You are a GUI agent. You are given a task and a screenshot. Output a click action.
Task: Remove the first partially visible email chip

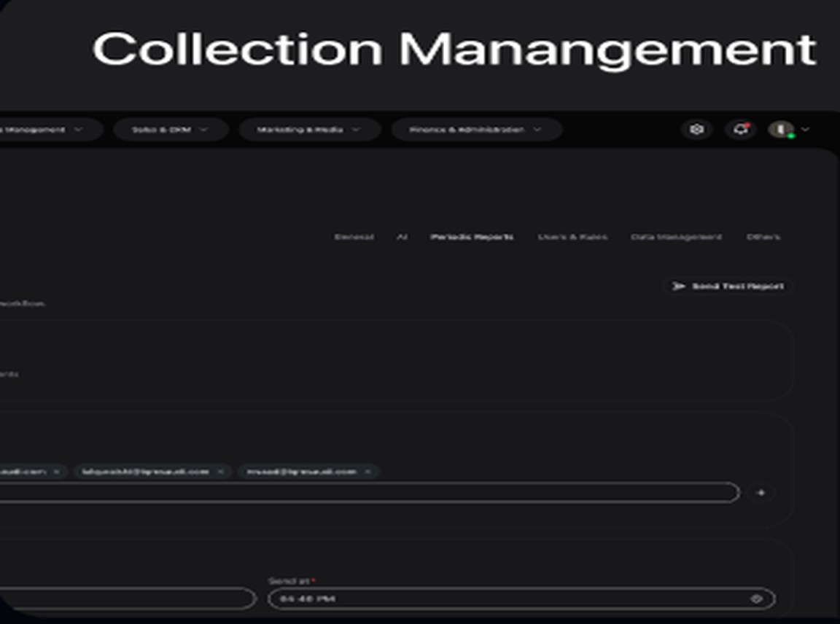57,472
